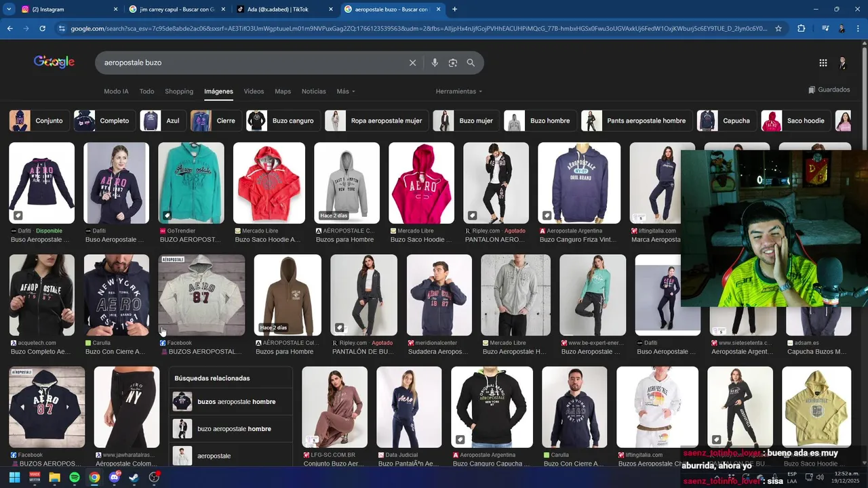Open the red Mercado Libre hoodie image

(269, 183)
